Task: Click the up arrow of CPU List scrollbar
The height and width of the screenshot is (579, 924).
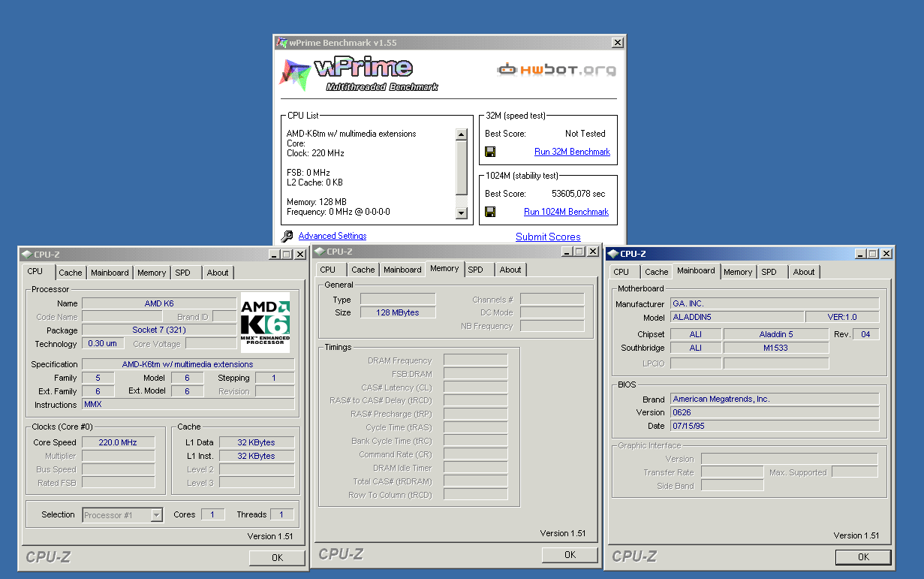Action: click(462, 134)
